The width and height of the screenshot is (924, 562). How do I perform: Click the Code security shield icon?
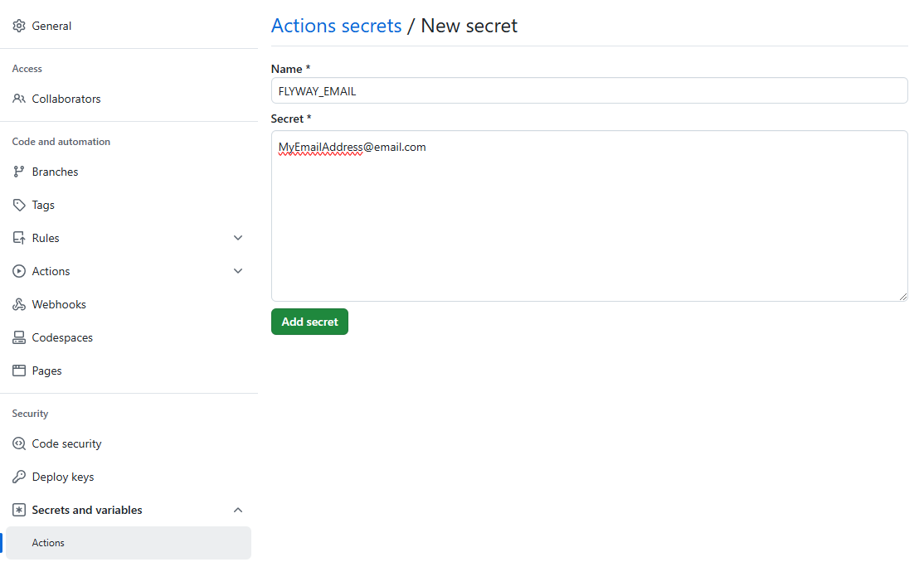point(18,443)
